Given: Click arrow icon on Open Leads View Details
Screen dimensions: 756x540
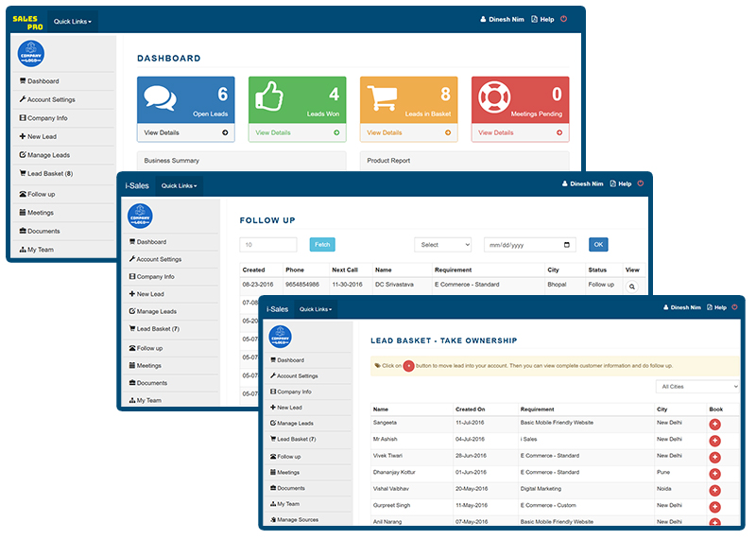Looking at the screenshot, I should point(225,132).
